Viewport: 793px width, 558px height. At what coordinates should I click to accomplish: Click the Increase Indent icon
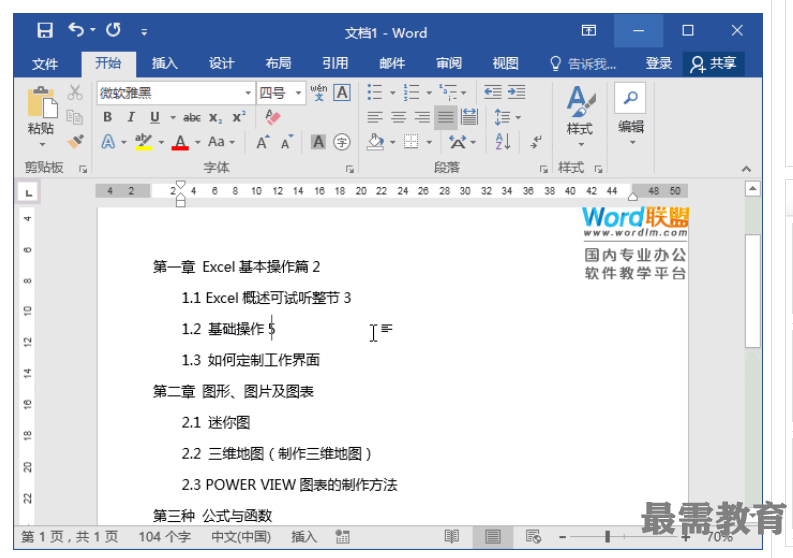pos(516,92)
